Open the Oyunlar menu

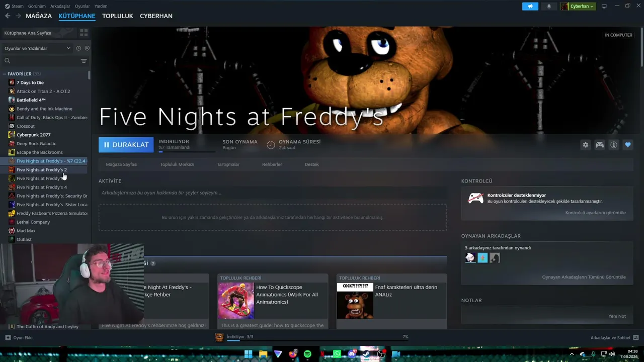click(82, 6)
